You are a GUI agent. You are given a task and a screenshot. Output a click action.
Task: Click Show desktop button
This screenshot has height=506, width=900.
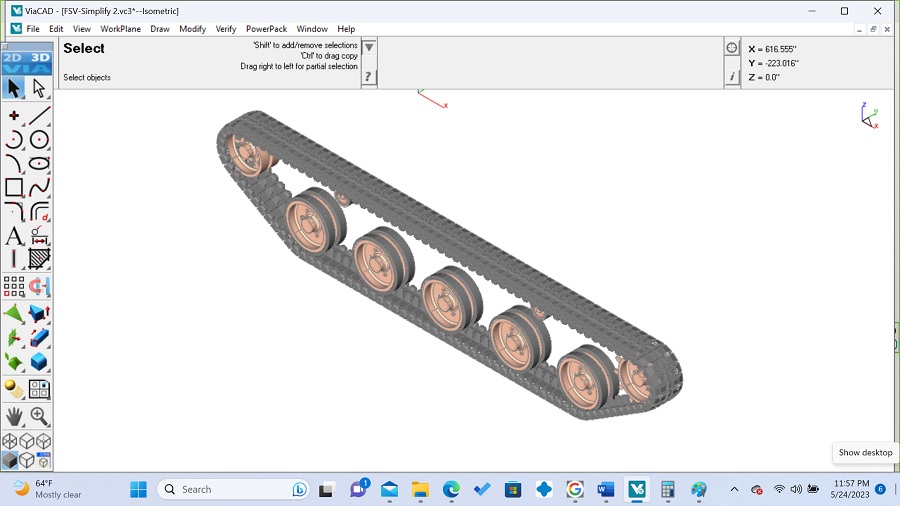pyautogui.click(x=897, y=489)
